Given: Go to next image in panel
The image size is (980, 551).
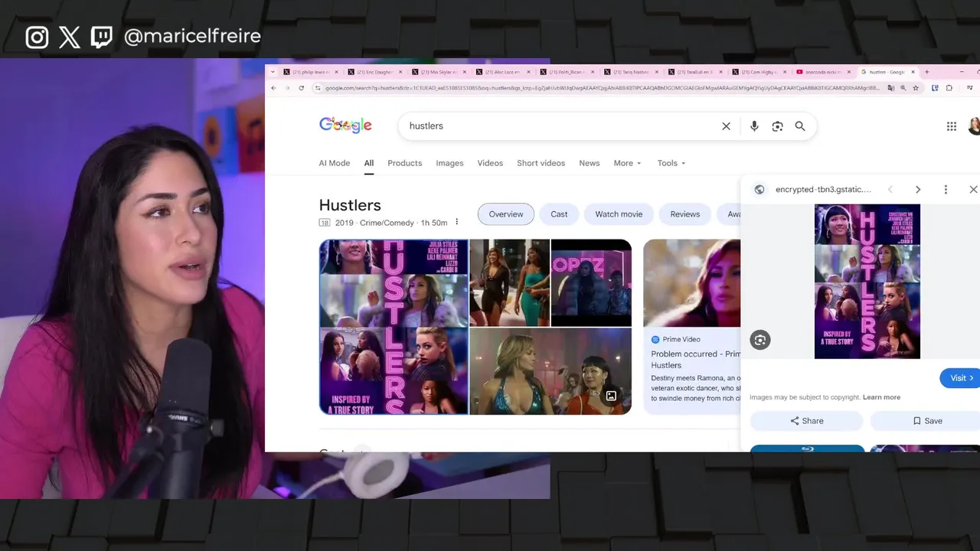Looking at the screenshot, I should coord(918,190).
